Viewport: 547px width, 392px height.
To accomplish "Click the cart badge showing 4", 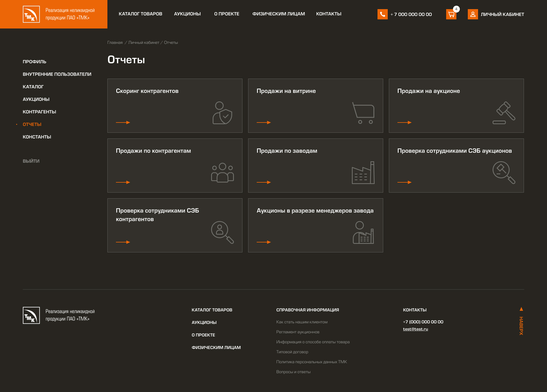I will click(456, 9).
